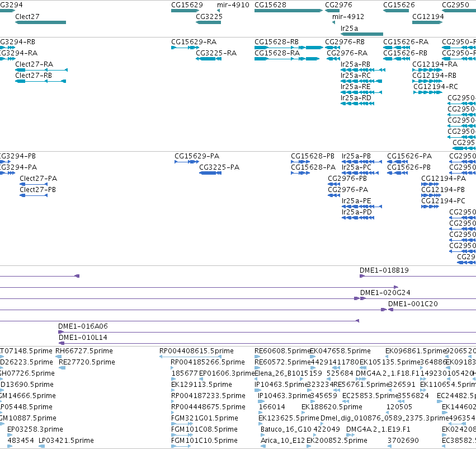Open the Ir25a-RB transcript label
This screenshot has height=449, width=476.
point(356,64)
